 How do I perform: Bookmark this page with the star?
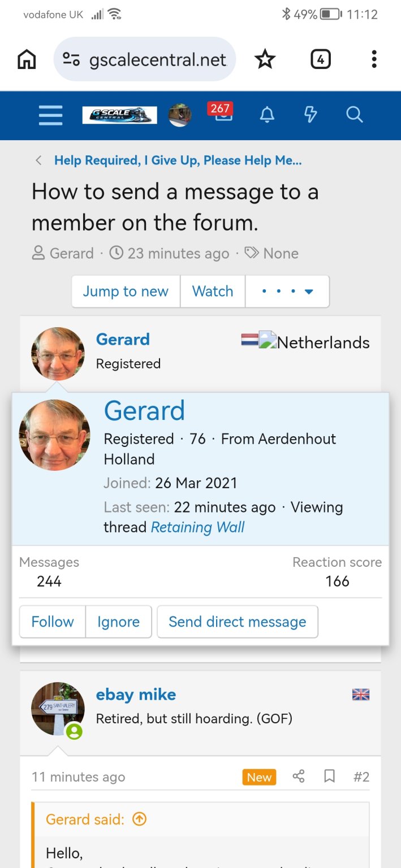coord(265,59)
